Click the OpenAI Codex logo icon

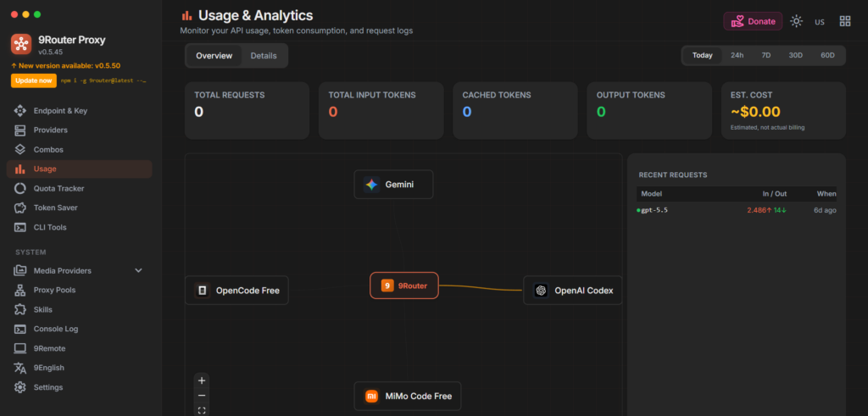pyautogui.click(x=541, y=291)
